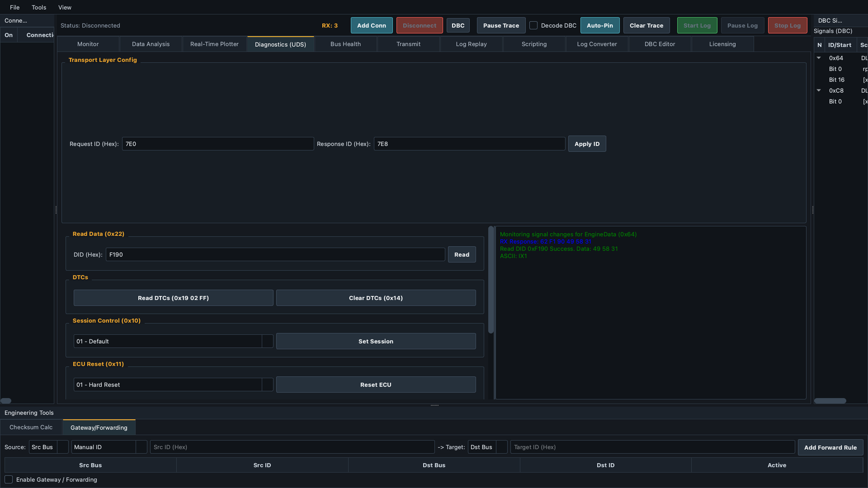Select the Bit 16 signal row
This screenshot has height=488, width=868.
tap(841, 80)
